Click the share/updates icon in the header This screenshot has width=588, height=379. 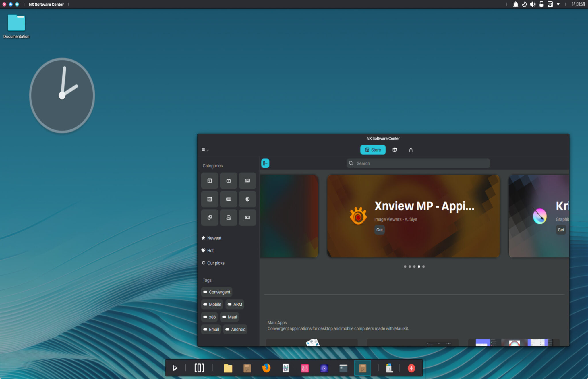(411, 150)
